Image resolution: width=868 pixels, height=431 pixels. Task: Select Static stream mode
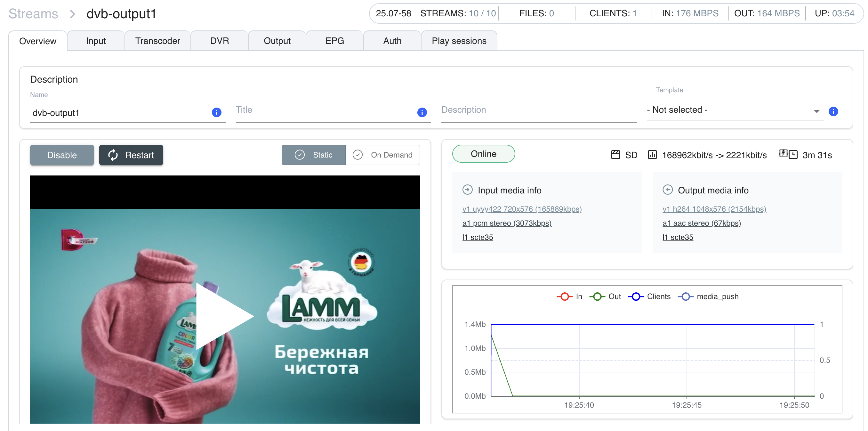coord(313,155)
